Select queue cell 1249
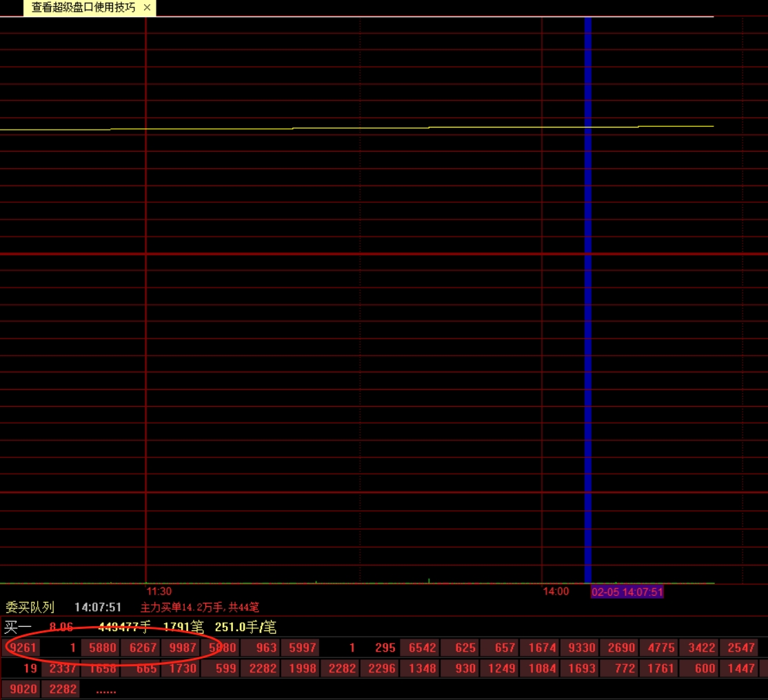The width and height of the screenshot is (768, 700). point(500,668)
